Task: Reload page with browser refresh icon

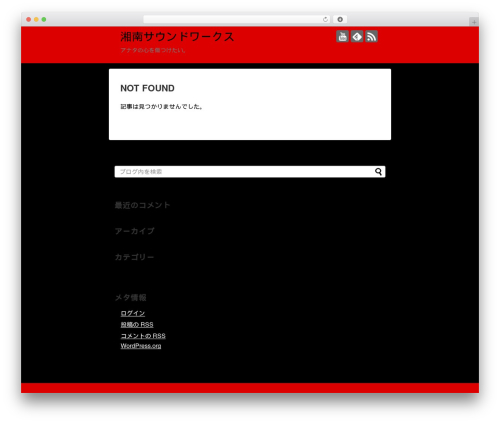Action: tap(325, 19)
